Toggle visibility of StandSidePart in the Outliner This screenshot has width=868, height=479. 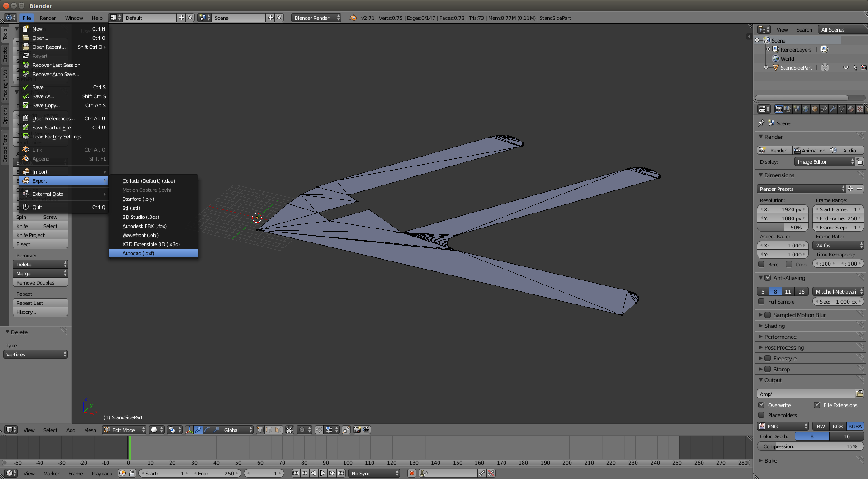pos(846,67)
